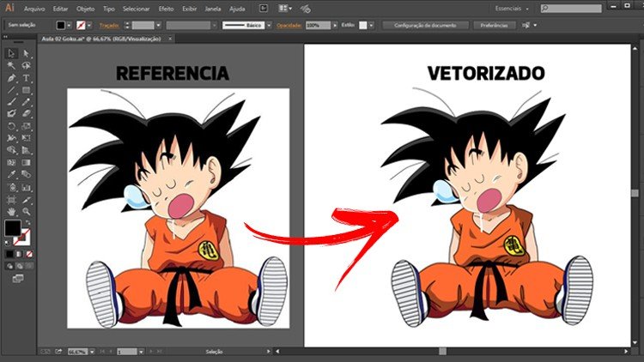This screenshot has width=644, height=362.
Task: Select the Selection (black arrow) tool
Action: pos(11,53)
